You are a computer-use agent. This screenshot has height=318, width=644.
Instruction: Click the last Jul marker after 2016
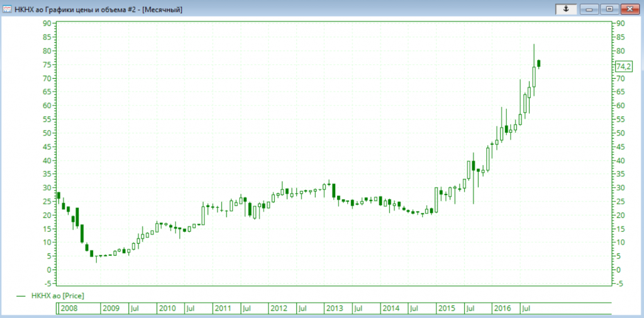[x=527, y=309]
